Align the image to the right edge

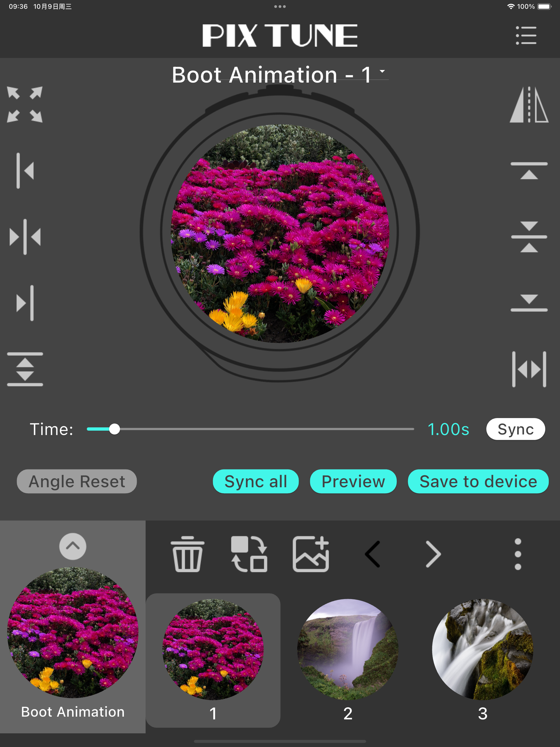(25, 303)
